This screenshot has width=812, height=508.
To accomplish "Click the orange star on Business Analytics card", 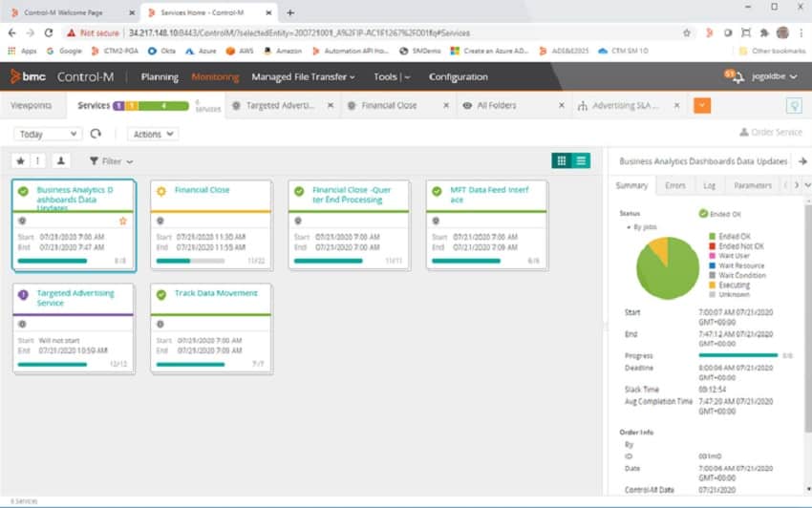I will coord(122,222).
